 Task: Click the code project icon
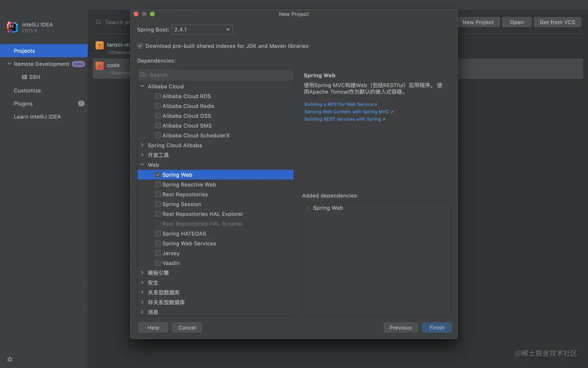point(100,66)
